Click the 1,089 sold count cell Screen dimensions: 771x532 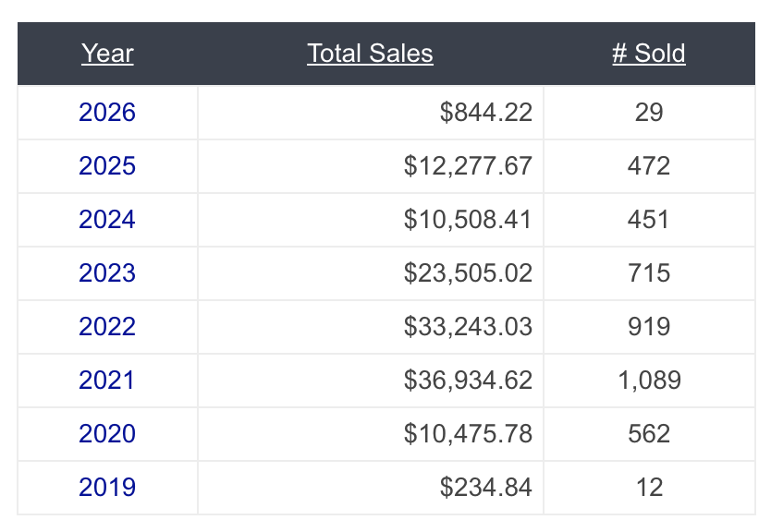pyautogui.click(x=649, y=381)
